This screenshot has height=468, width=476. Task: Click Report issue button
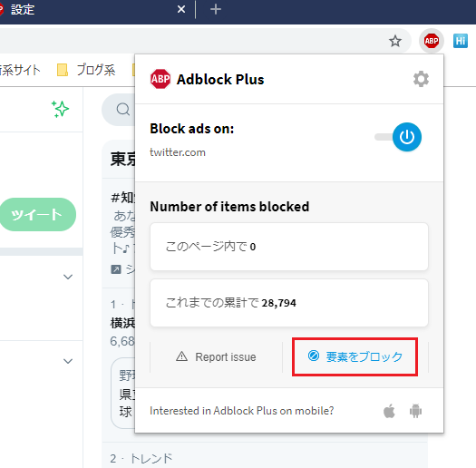click(216, 356)
